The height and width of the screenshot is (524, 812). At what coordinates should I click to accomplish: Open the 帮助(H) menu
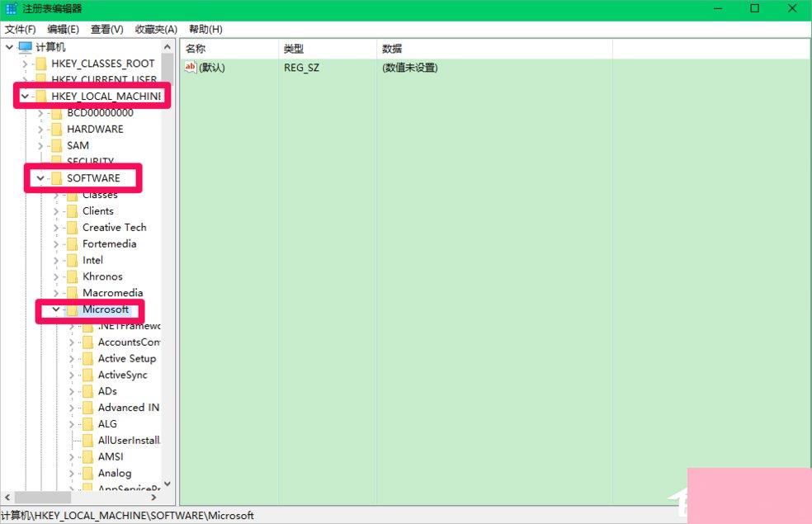tap(205, 29)
